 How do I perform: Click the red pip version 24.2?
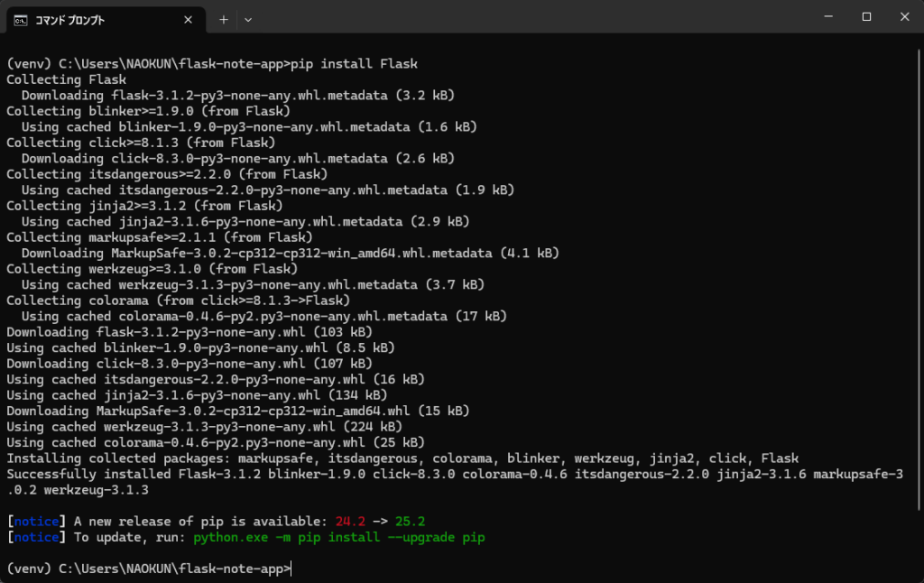tap(350, 522)
